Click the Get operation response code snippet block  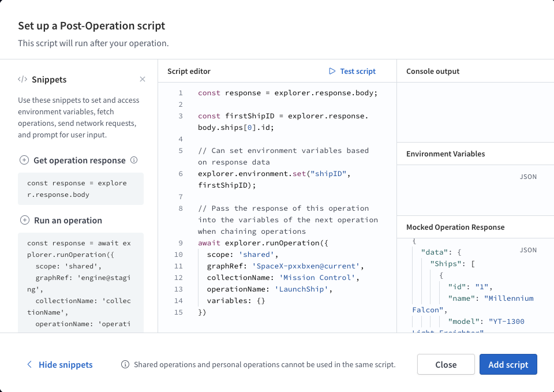80,189
